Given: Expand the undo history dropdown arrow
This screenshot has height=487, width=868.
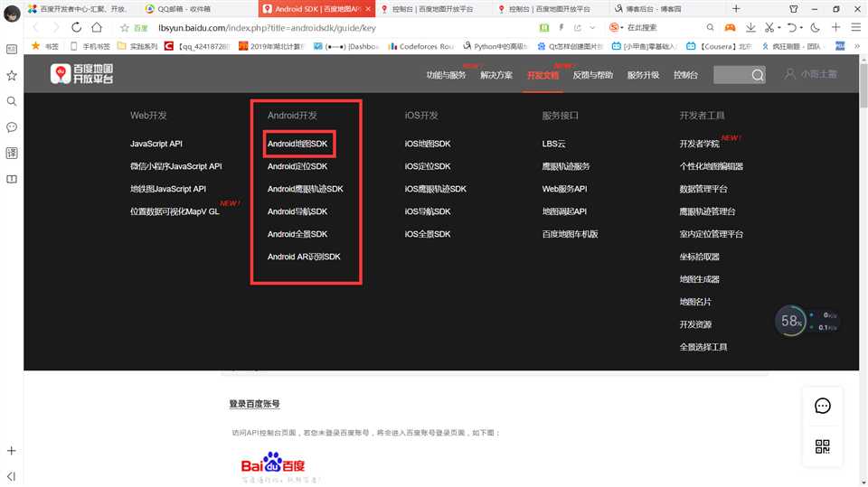Looking at the screenshot, I should 801,28.
